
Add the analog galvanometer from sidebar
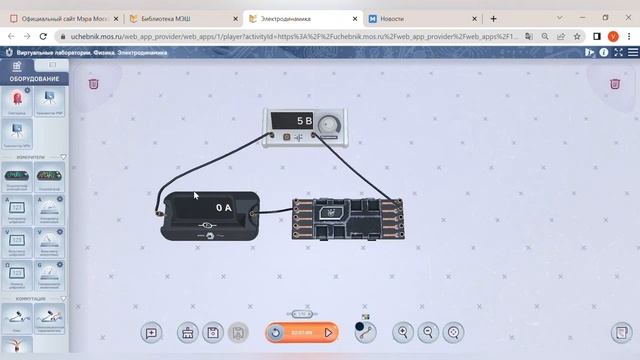(x=49, y=275)
